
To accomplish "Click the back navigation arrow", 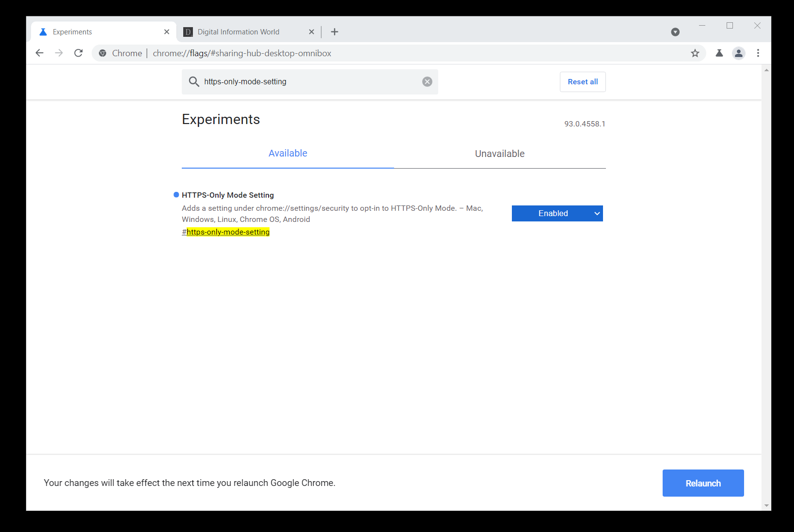I will [x=39, y=53].
